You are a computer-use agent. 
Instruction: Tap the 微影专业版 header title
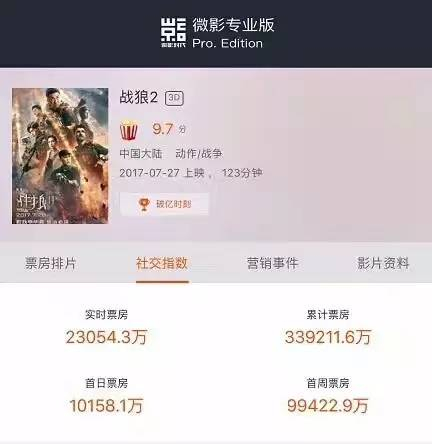click(x=233, y=25)
